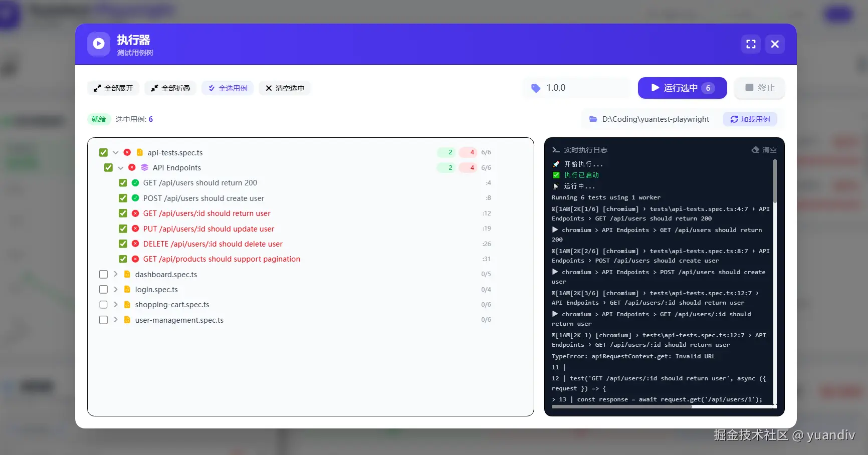Click the 终止 stop button
868x455 pixels.
760,88
